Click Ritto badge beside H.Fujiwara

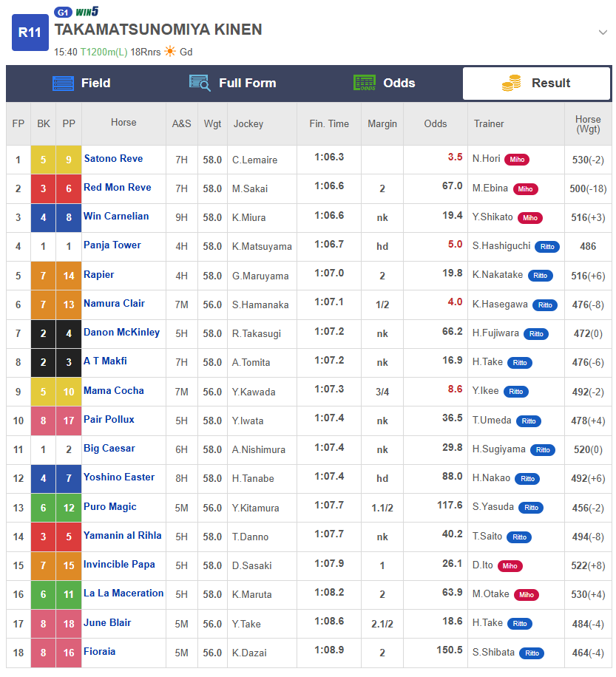tap(536, 334)
